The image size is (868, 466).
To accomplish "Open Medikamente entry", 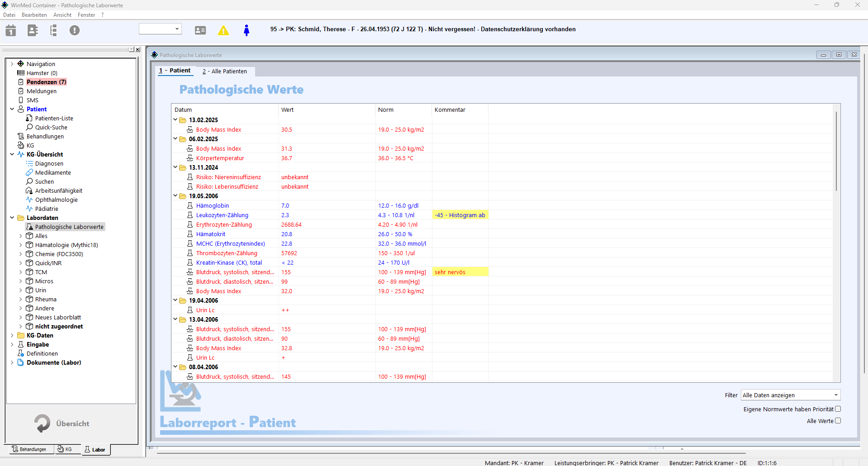I will [x=53, y=172].
